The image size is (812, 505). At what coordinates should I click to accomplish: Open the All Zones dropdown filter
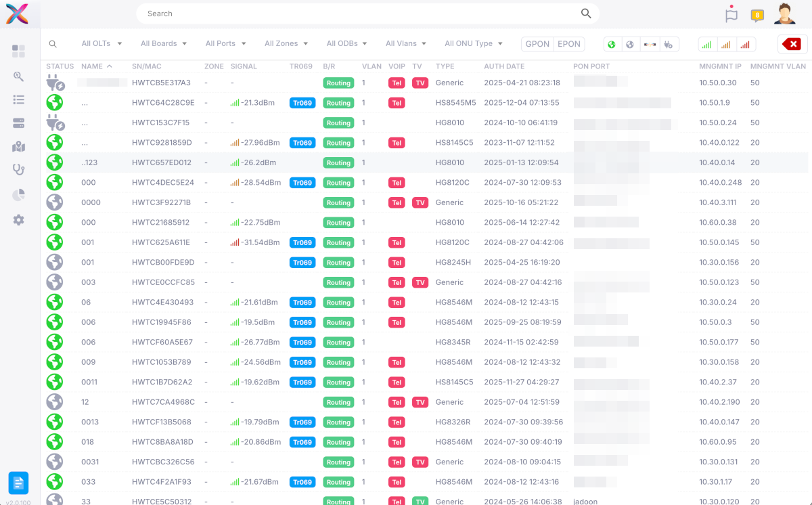(x=286, y=43)
